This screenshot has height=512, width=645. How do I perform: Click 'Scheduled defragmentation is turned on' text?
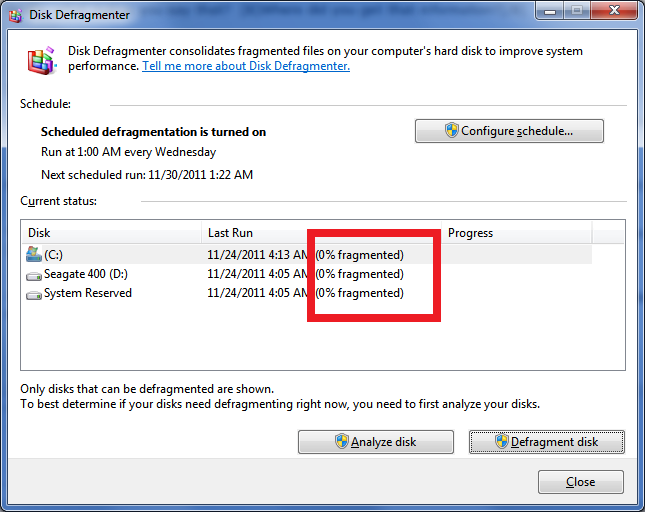153,132
